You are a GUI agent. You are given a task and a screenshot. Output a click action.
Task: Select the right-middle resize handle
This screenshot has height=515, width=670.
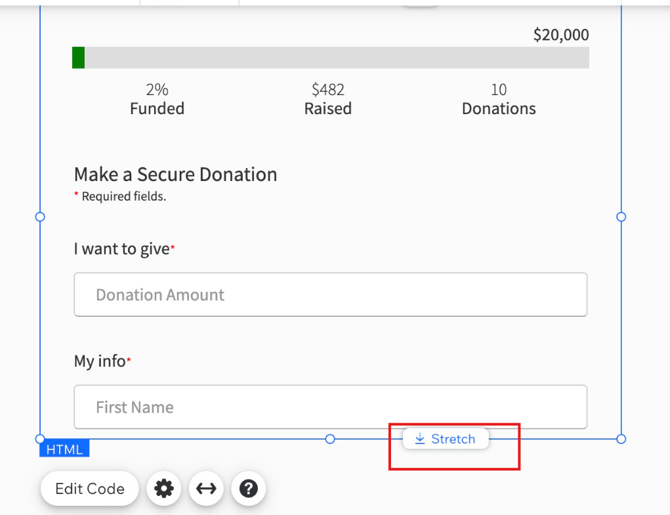[621, 216]
